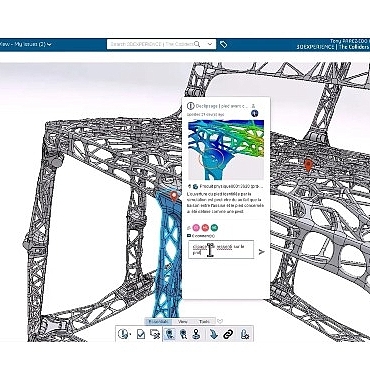Send the comment with arrow icon

tap(262, 252)
